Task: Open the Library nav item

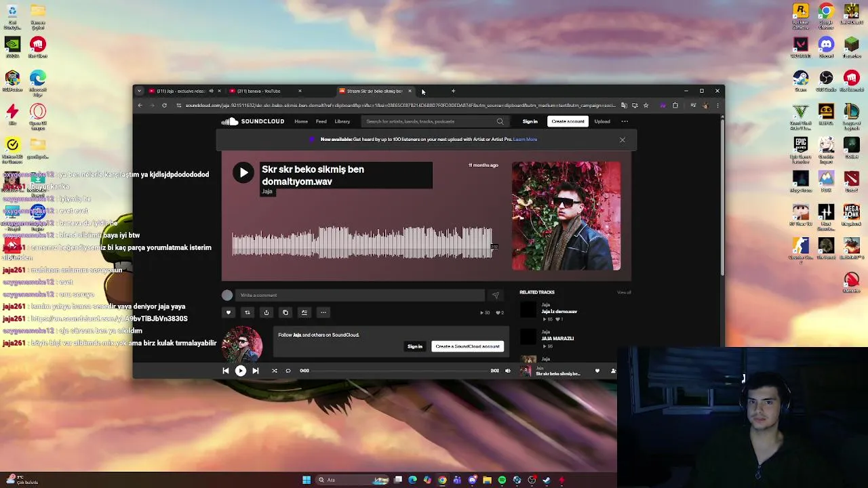Action: [342, 121]
